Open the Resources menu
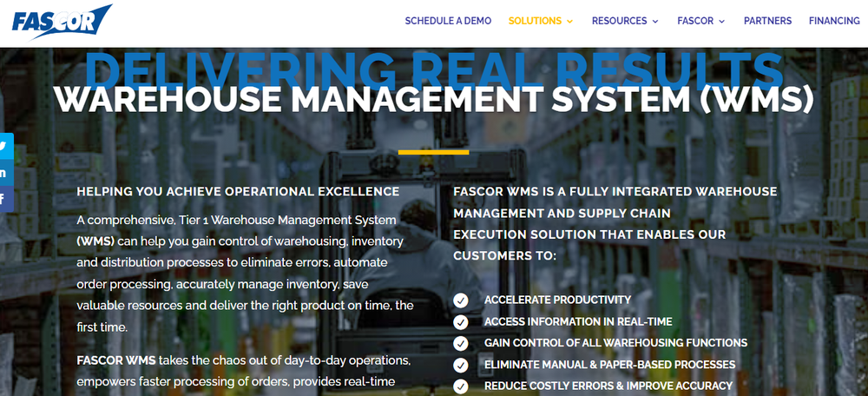This screenshot has width=868, height=396. 625,21
